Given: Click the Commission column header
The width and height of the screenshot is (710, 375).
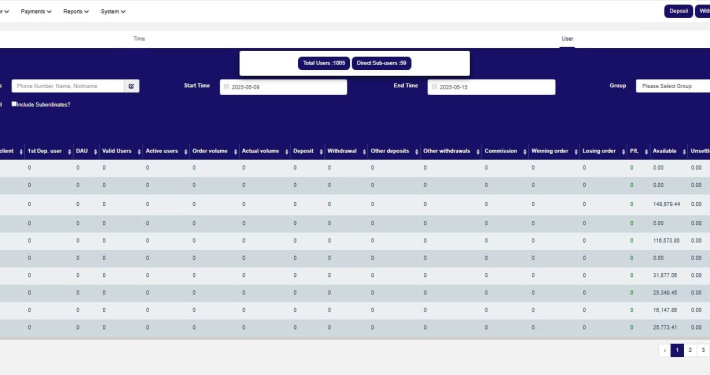Looking at the screenshot, I should pos(500,151).
